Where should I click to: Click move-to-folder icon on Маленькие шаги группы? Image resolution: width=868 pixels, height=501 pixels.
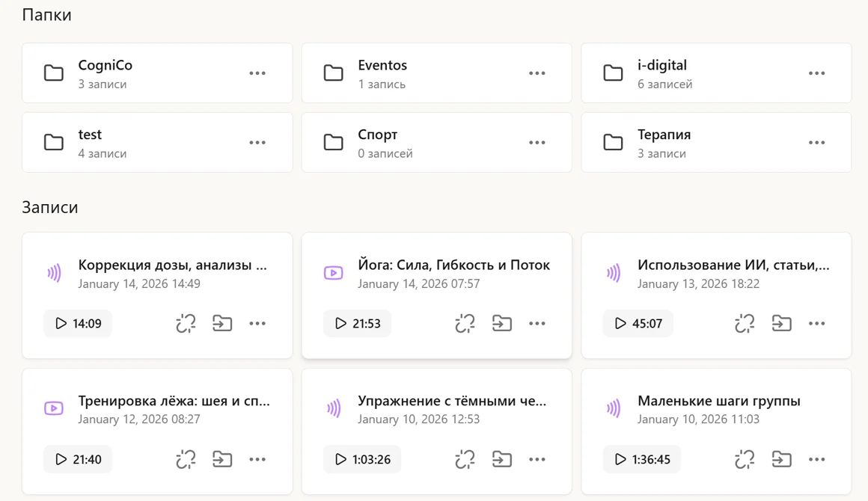tap(781, 459)
